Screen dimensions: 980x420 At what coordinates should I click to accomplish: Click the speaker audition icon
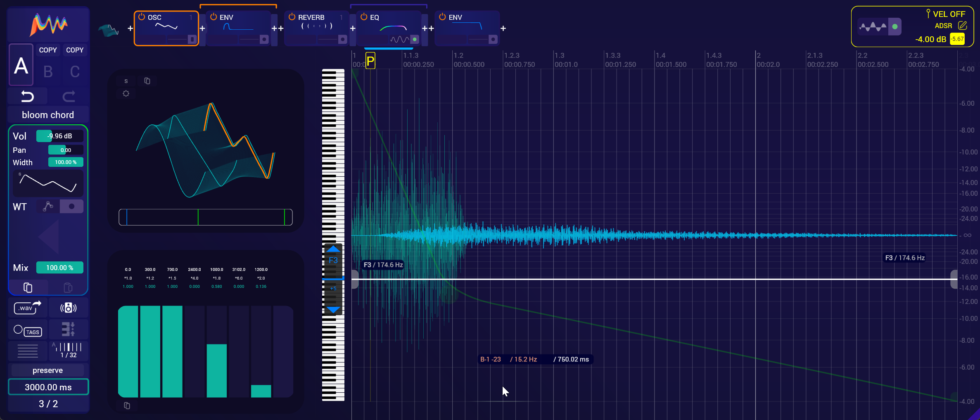coord(68,308)
